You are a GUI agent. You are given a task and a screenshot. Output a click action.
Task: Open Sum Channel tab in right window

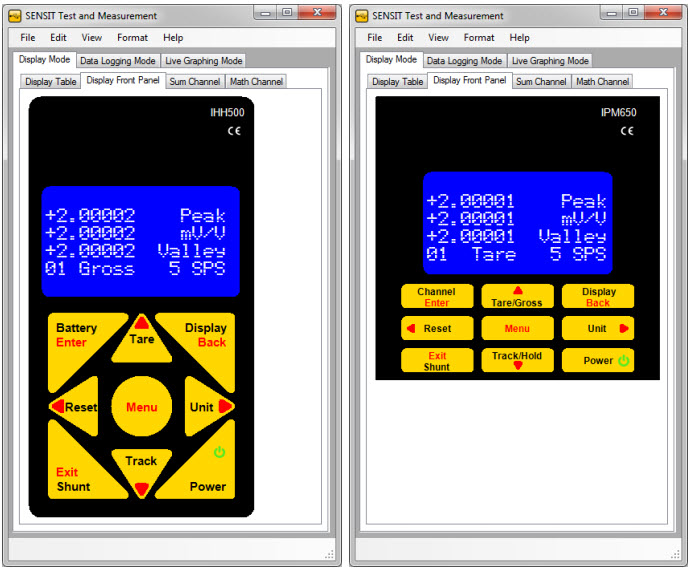541,82
